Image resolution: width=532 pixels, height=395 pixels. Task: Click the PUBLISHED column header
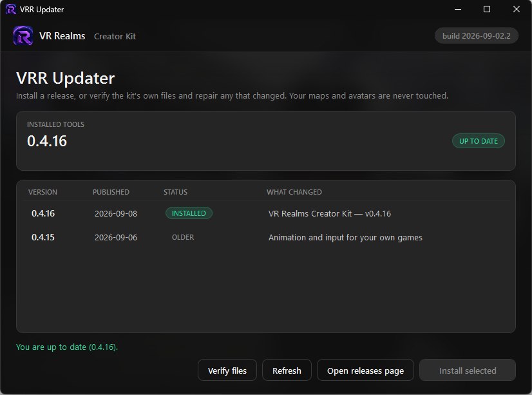click(111, 192)
